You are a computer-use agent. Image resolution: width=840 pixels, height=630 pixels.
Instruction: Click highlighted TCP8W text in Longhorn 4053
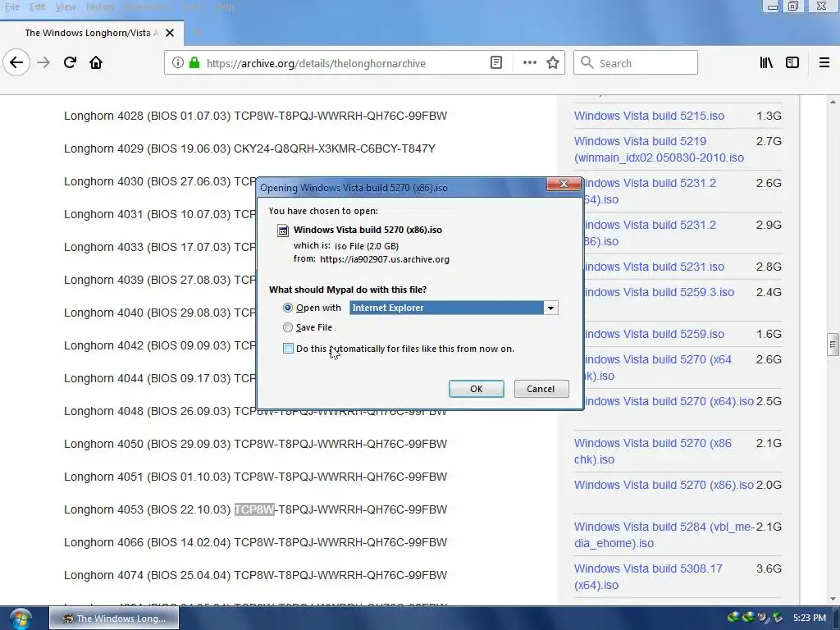tap(254, 509)
